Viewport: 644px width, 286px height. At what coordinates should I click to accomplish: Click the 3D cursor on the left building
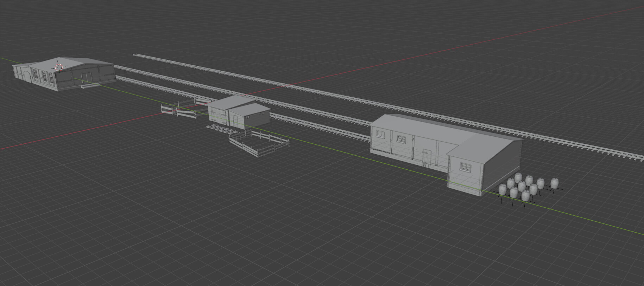click(59, 67)
